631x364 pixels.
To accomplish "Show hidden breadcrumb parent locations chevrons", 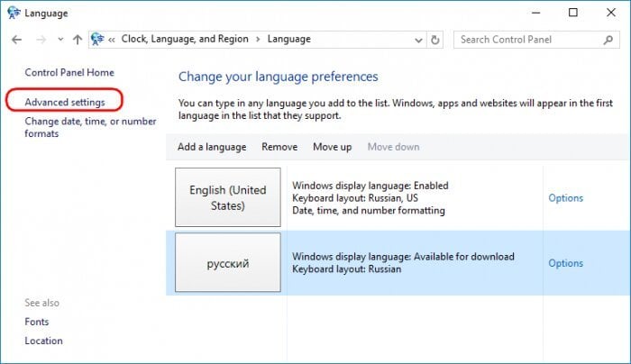I will tap(112, 40).
